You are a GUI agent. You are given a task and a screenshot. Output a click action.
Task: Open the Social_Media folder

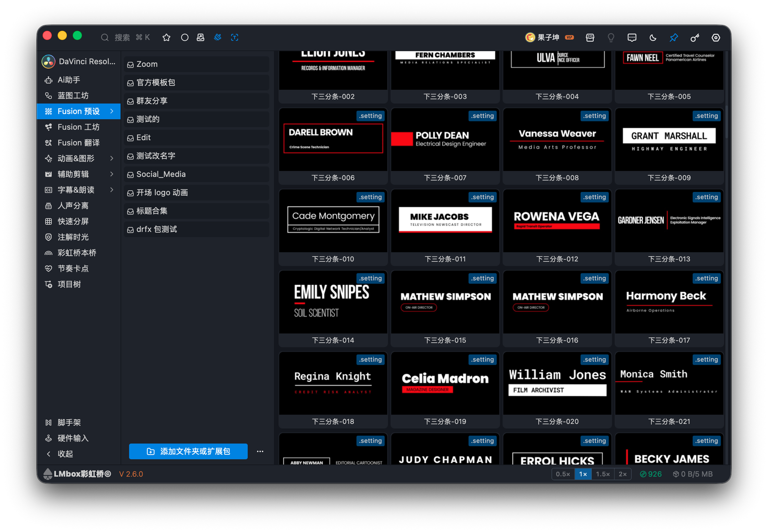click(x=197, y=174)
